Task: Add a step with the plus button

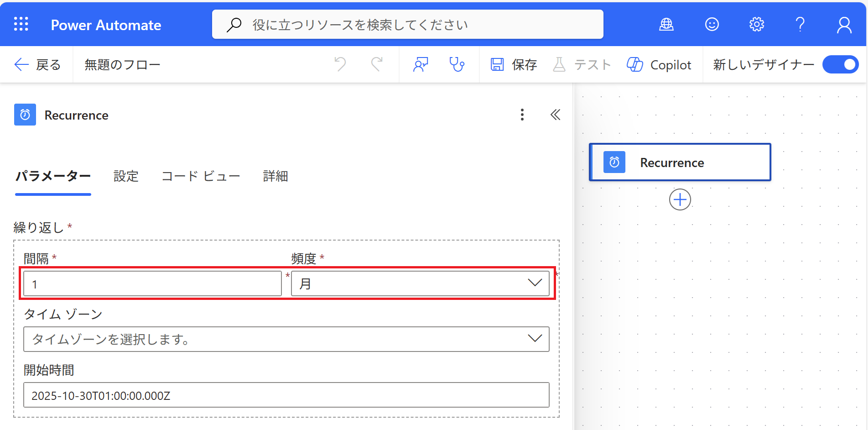Action: pos(680,199)
